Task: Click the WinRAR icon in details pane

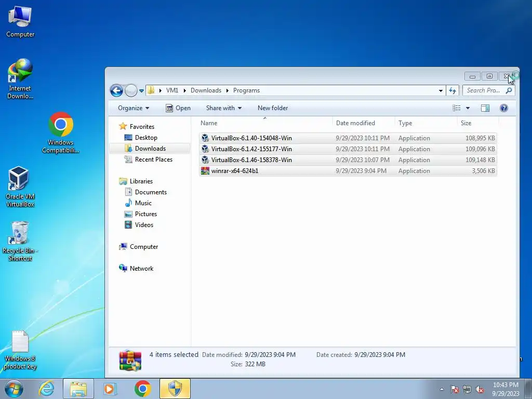Action: 130,360
